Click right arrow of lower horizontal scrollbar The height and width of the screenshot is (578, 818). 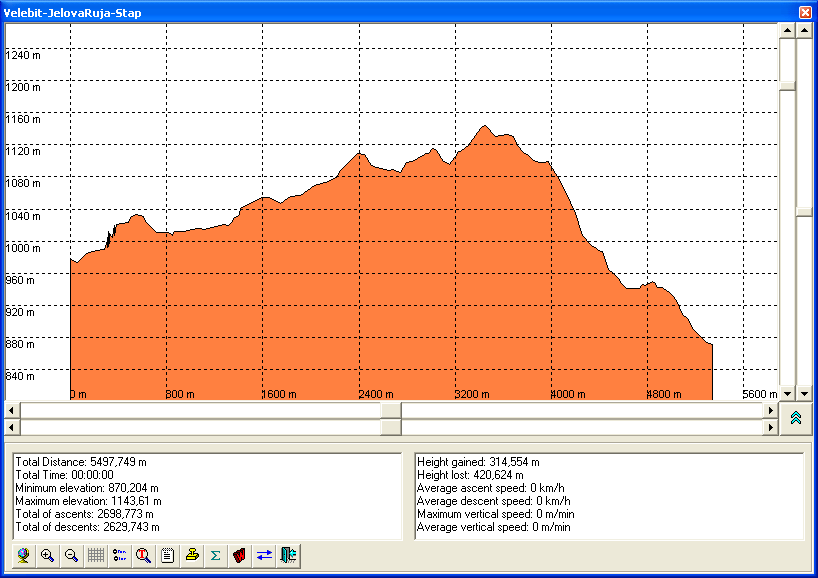770,427
